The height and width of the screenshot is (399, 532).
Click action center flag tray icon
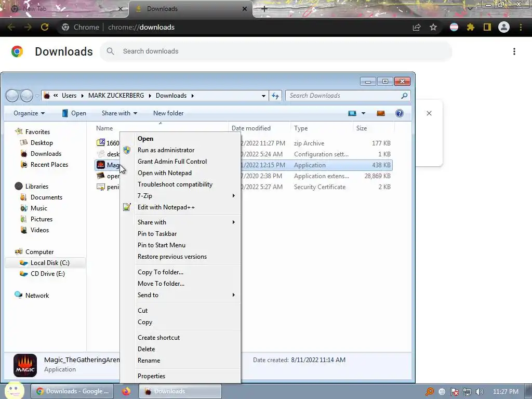454,392
